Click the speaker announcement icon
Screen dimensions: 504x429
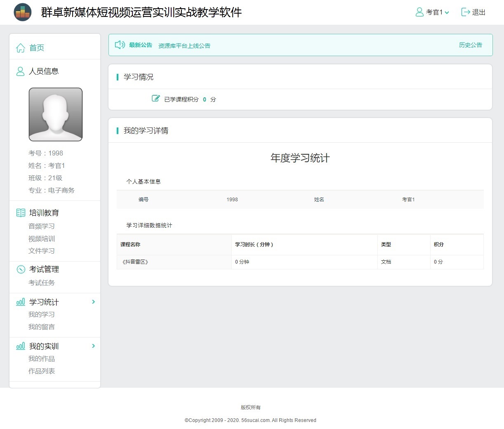[120, 45]
